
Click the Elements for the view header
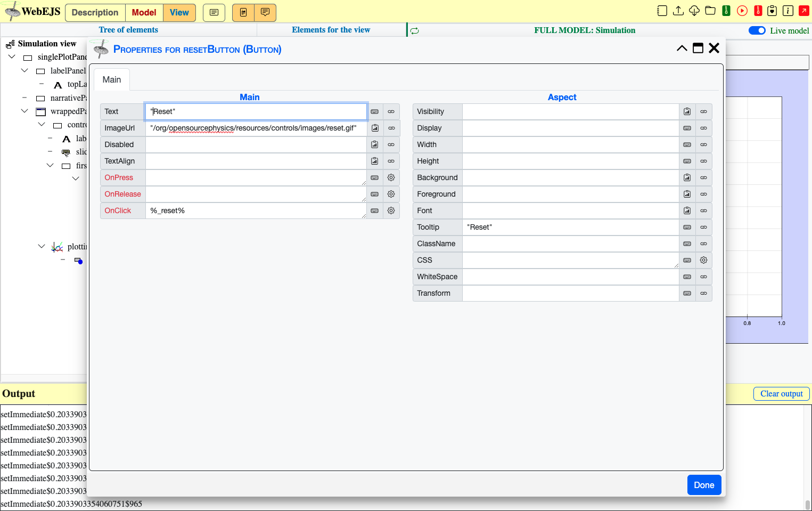[x=331, y=30]
